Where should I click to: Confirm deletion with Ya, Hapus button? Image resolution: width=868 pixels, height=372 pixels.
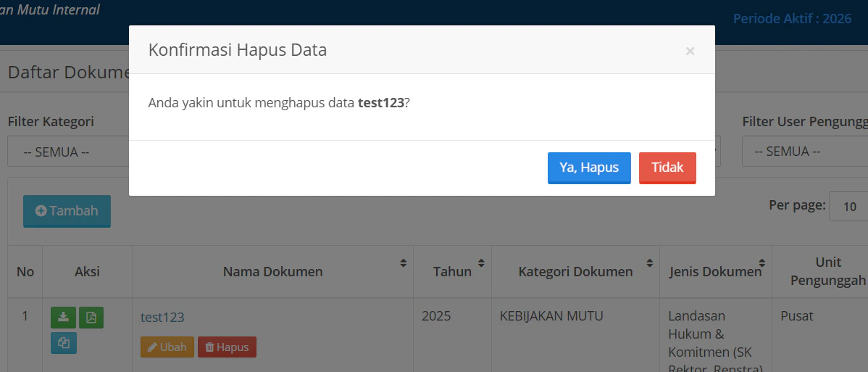[589, 168]
